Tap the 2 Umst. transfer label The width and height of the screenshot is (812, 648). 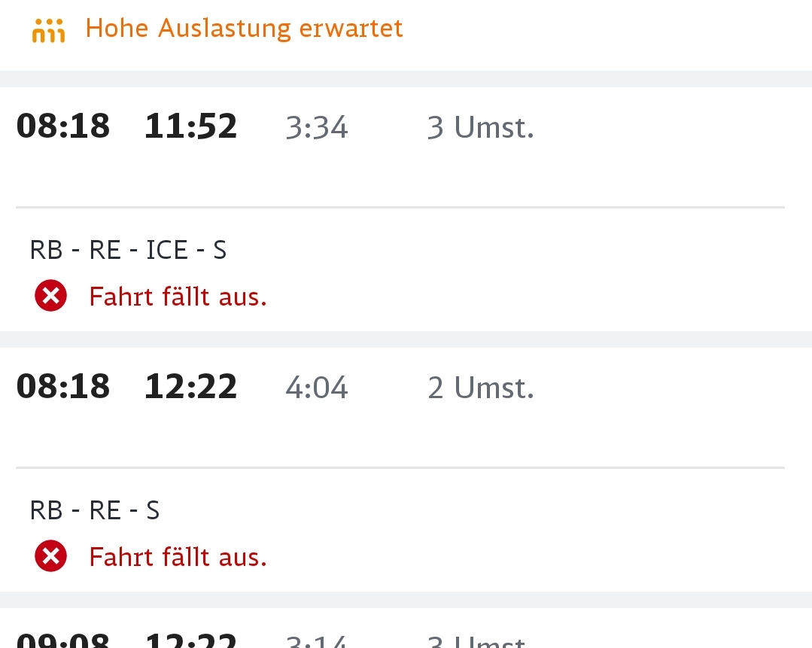(x=481, y=388)
